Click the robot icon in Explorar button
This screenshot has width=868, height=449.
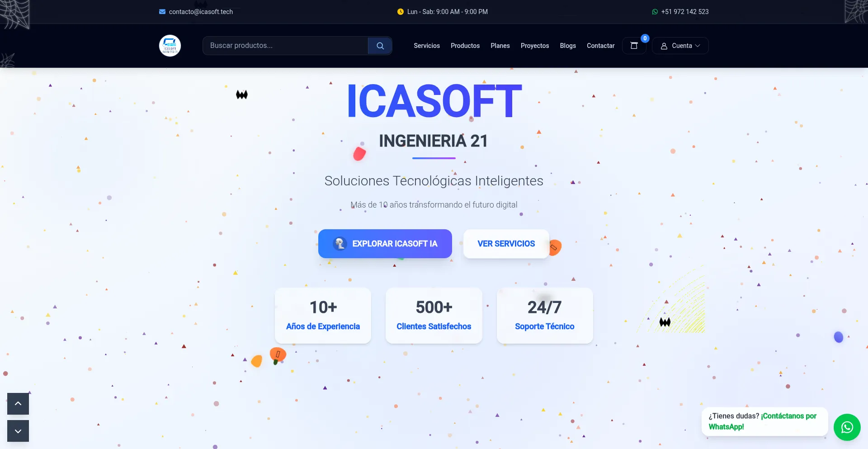[340, 244]
